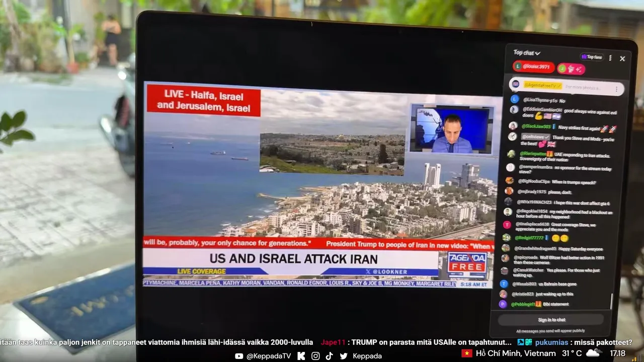Click @diegokiwi1854 avatar
The image size is (644, 362).
(x=508, y=212)
